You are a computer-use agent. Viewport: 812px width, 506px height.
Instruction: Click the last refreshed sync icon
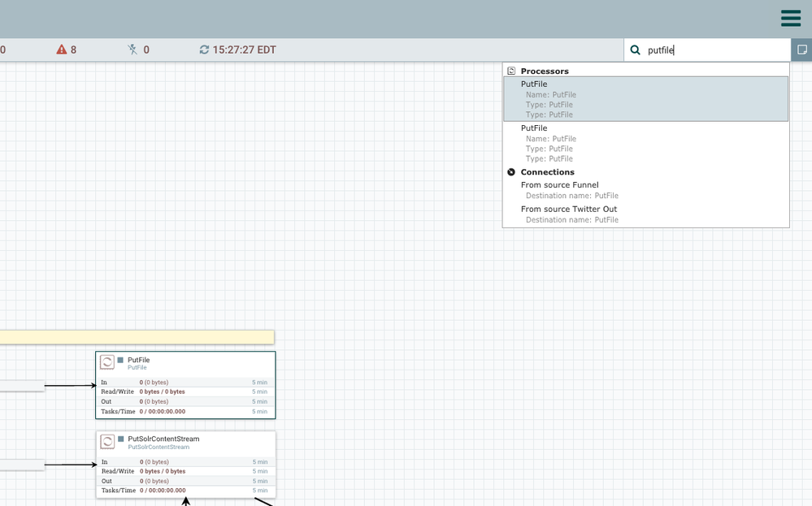point(204,50)
